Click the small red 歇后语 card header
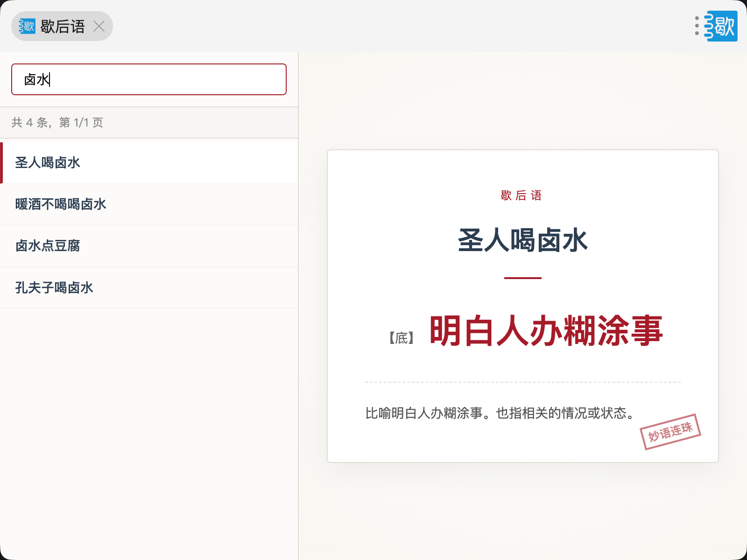Viewport: 747px width, 560px height. tap(521, 196)
